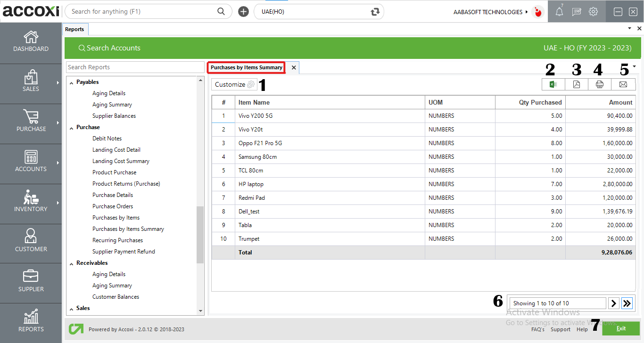Open notifications via the bell icon
The image size is (644, 343).
[x=559, y=11]
